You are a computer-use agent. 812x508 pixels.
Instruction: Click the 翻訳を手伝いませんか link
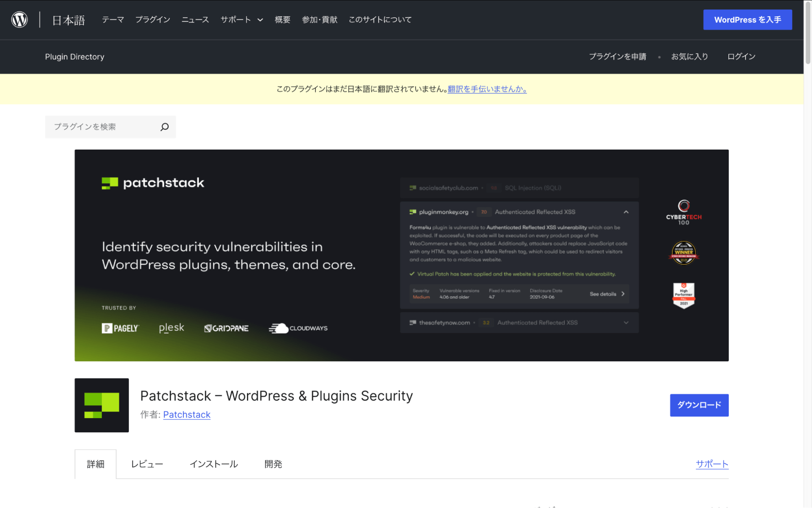487,89
